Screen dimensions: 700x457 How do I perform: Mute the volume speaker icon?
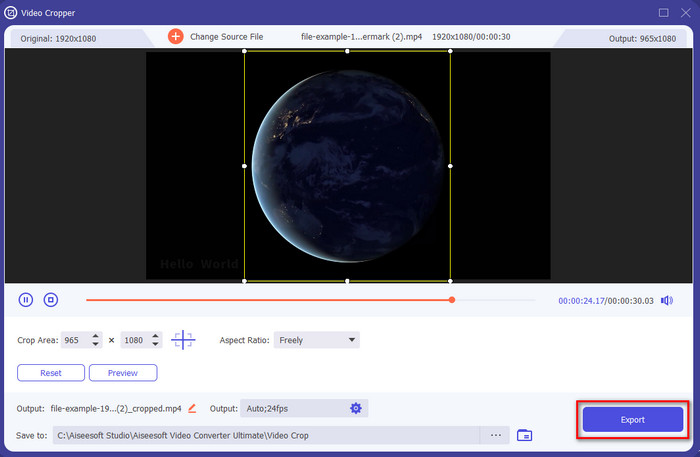667,300
